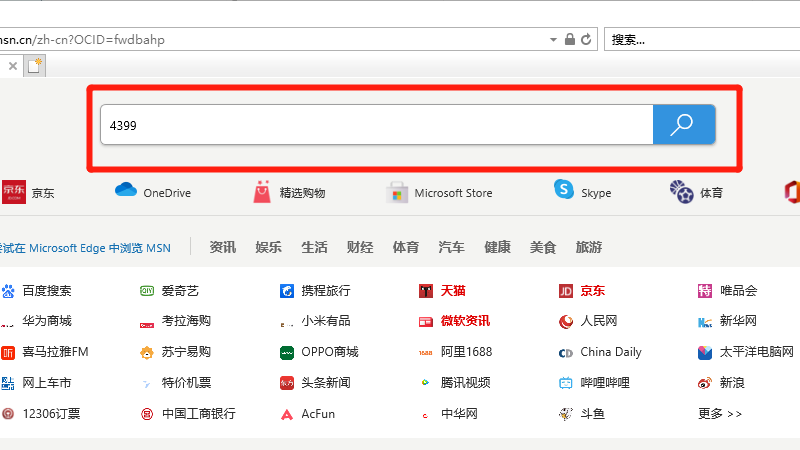
Task: Open the OneDrive shortcut icon
Action: (125, 192)
